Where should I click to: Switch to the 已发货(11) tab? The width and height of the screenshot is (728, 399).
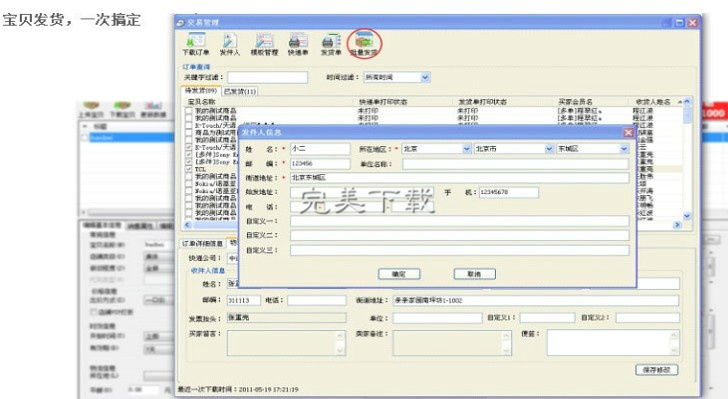coord(240,92)
